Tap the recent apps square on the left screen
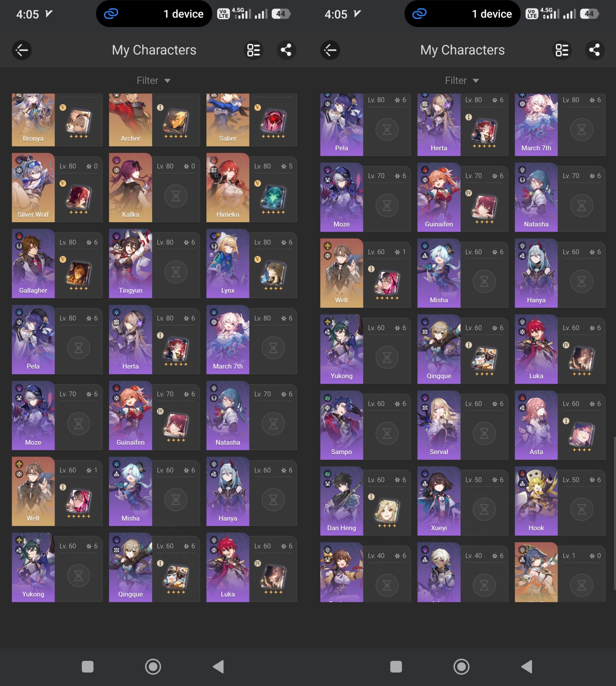This screenshot has width=616, height=686. click(x=88, y=666)
